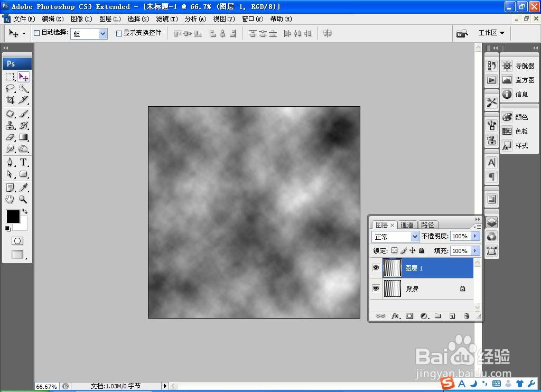This screenshot has height=392, width=541.
Task: Select the Brush tool
Action: point(23,114)
